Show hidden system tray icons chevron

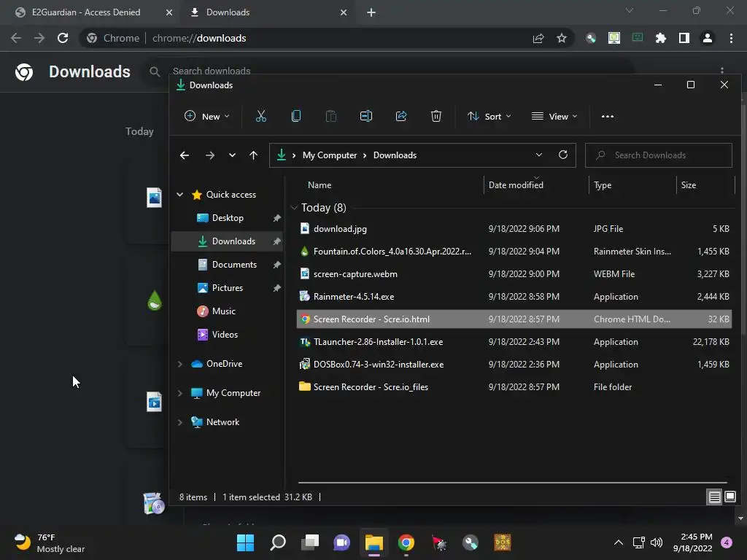(x=619, y=542)
